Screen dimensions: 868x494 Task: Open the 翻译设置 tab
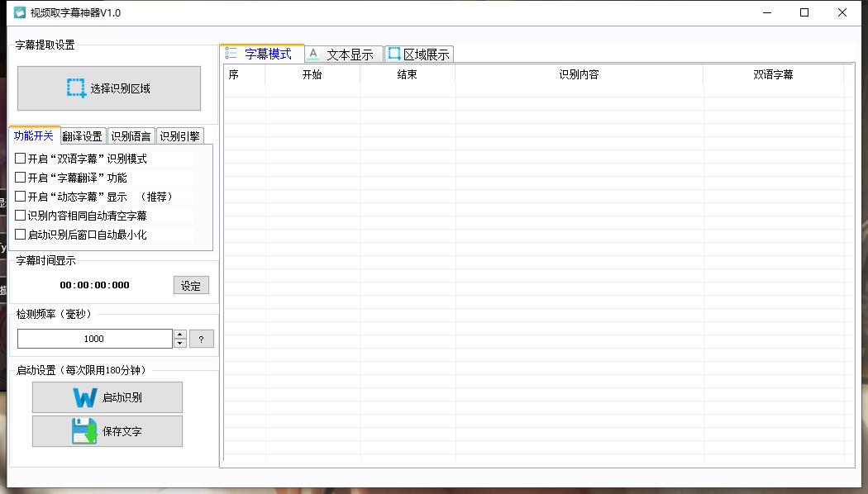click(x=83, y=136)
